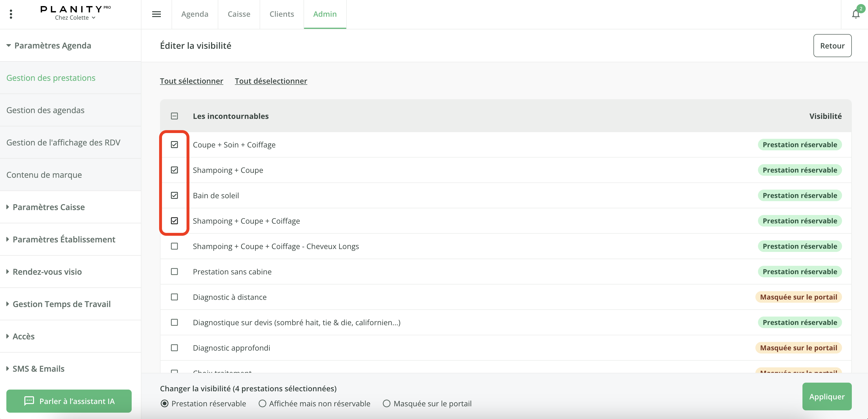Expand the SMS & Emails section
The height and width of the screenshot is (419, 868).
tap(38, 369)
